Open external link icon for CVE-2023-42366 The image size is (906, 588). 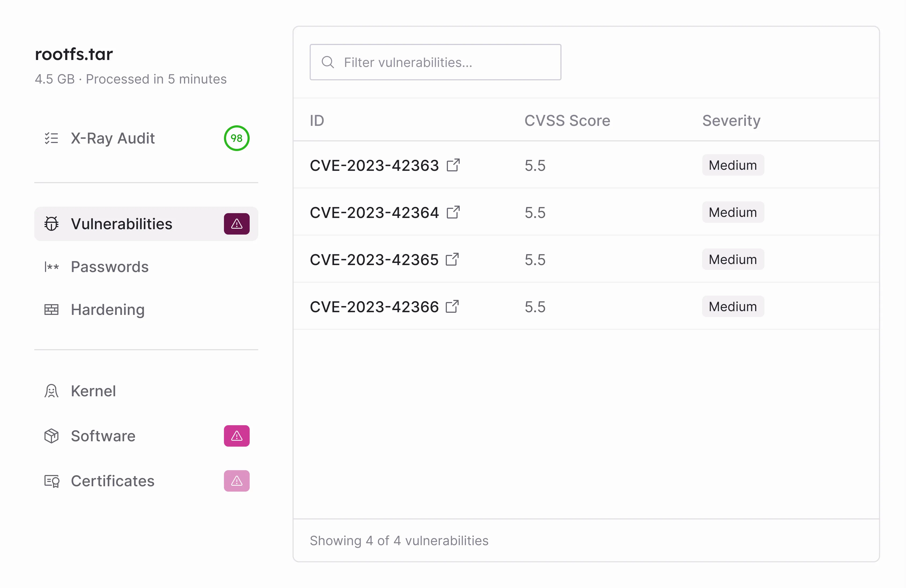point(452,307)
